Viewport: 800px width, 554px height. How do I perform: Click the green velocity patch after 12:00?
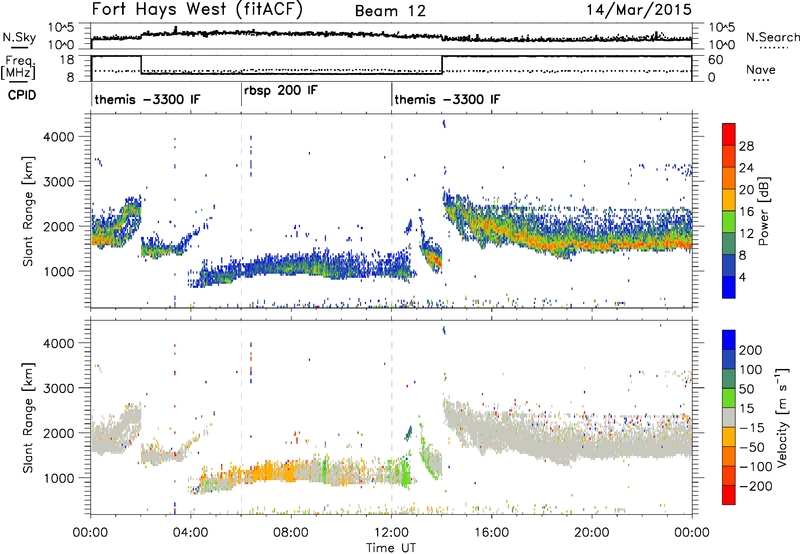(x=406, y=472)
